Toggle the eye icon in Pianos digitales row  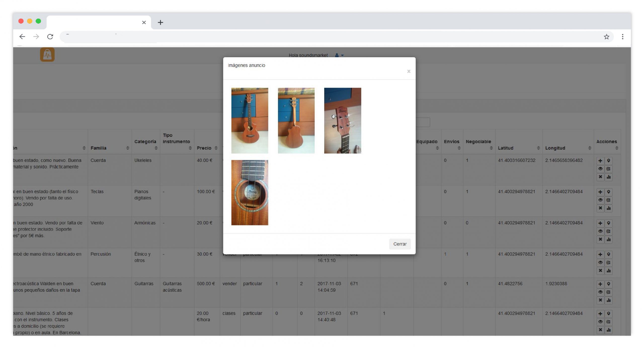(x=600, y=200)
